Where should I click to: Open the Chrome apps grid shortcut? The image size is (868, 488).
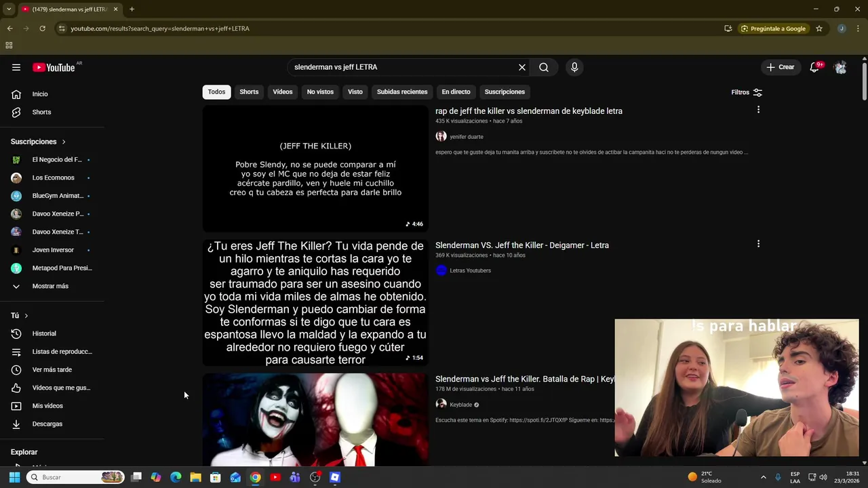[x=9, y=45]
